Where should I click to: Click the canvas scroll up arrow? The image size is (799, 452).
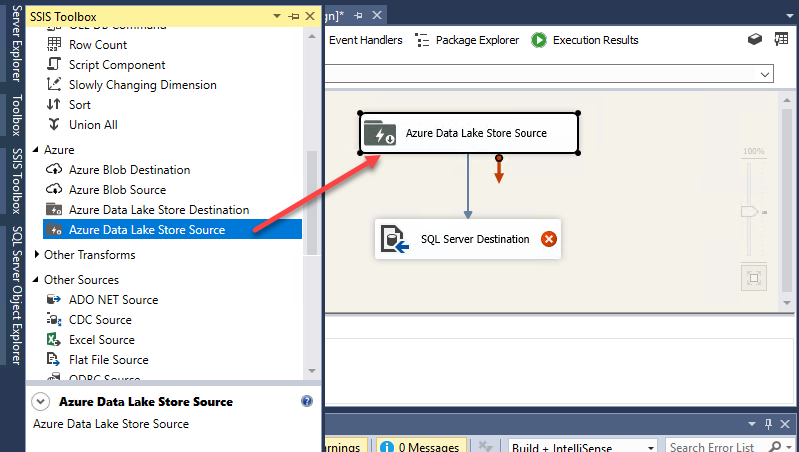pyautogui.click(x=787, y=100)
